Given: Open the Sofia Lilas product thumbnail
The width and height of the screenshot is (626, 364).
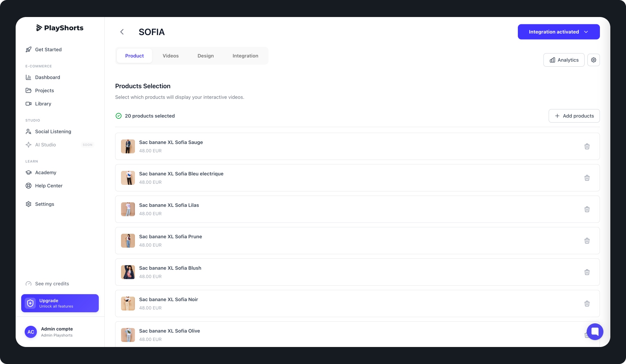Looking at the screenshot, I should click(x=128, y=209).
